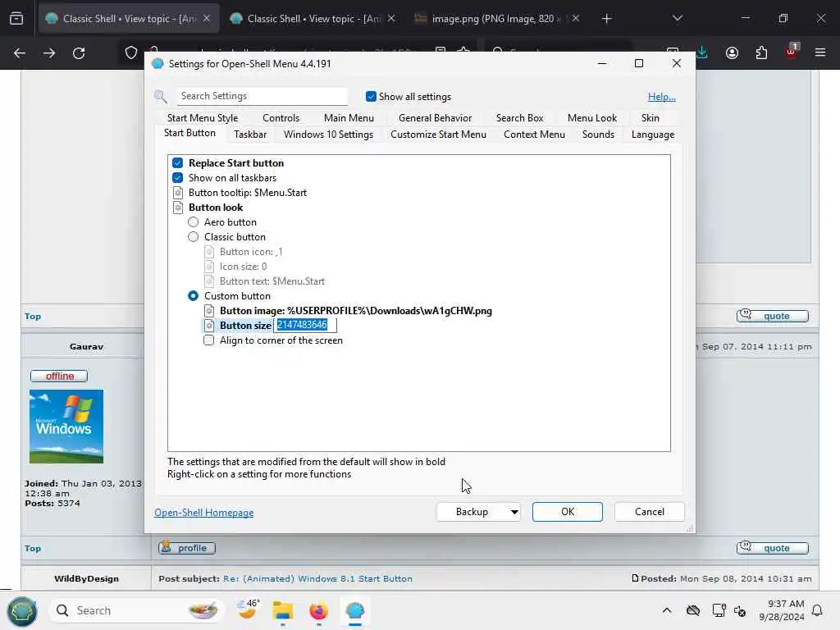This screenshot has height=630, width=840.
Task: Click the muted volume tray icon
Action: [740, 610]
